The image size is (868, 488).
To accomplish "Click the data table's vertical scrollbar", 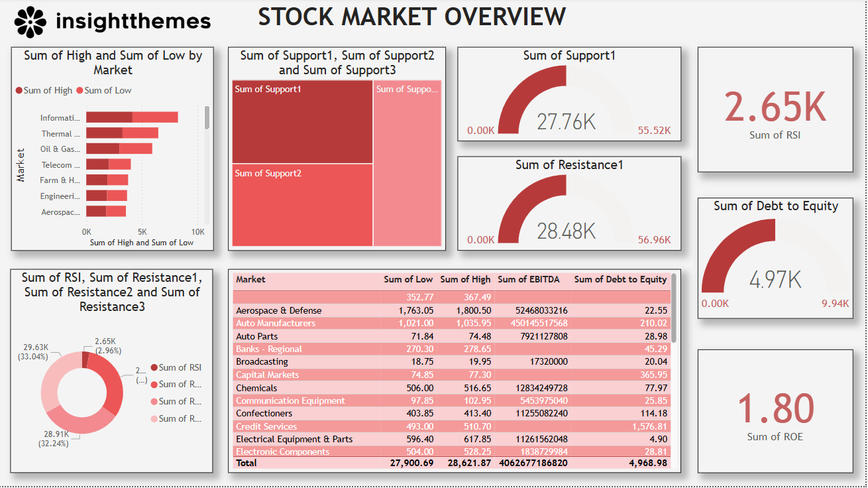I will coord(675,308).
